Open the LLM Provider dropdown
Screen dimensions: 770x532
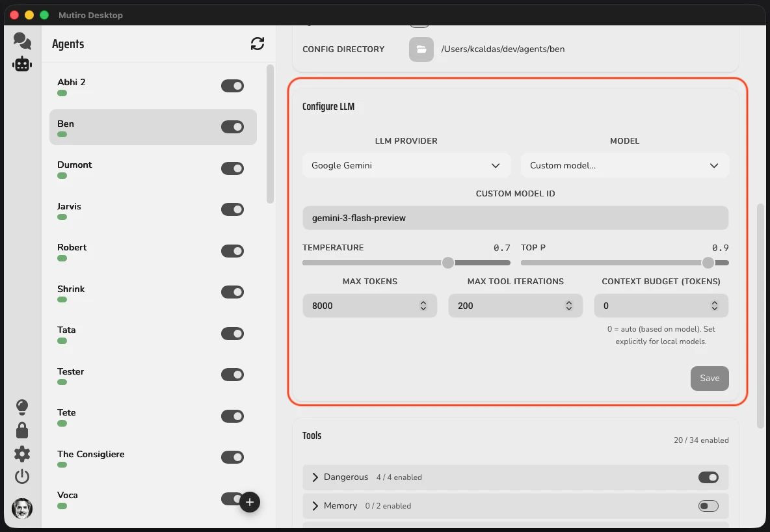(406, 165)
